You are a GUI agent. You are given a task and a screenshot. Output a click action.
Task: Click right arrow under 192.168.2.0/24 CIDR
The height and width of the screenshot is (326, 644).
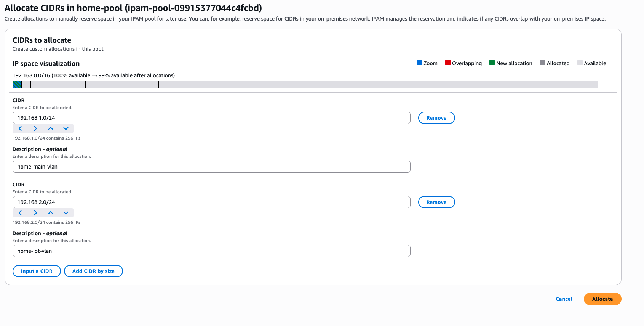35,213
